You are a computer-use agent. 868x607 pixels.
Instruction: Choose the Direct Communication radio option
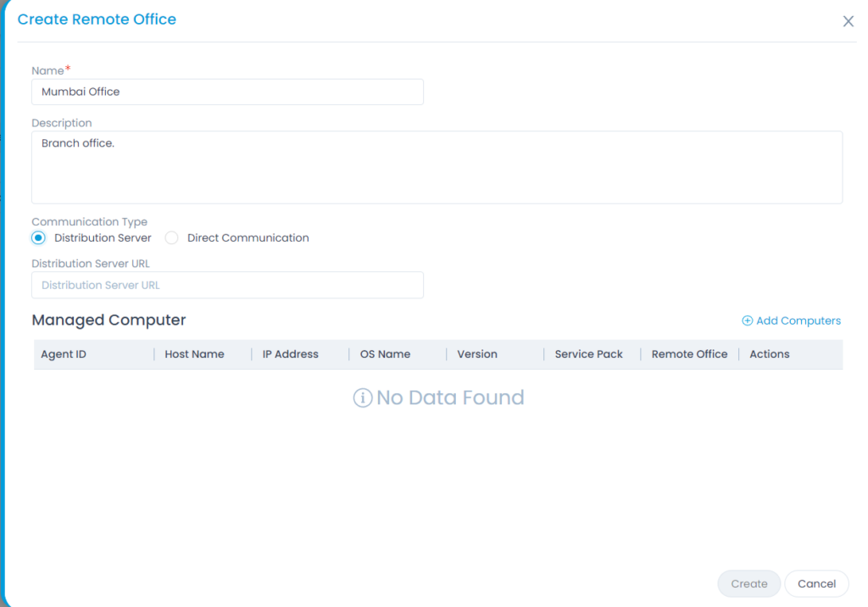click(x=172, y=238)
